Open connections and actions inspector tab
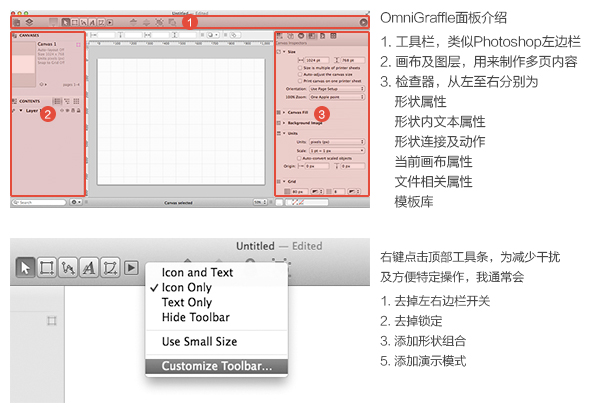Screen dimensions: 590x413 pos(301,36)
